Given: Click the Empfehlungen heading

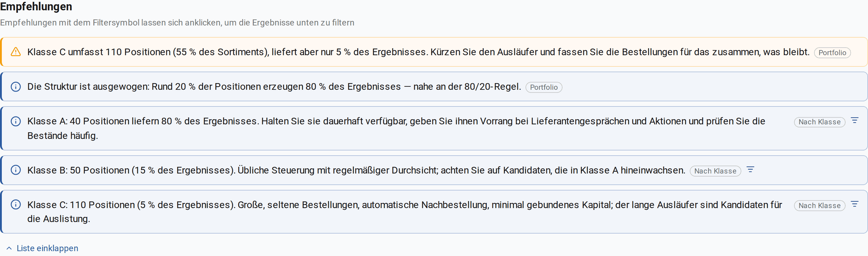Looking at the screenshot, I should [36, 6].
